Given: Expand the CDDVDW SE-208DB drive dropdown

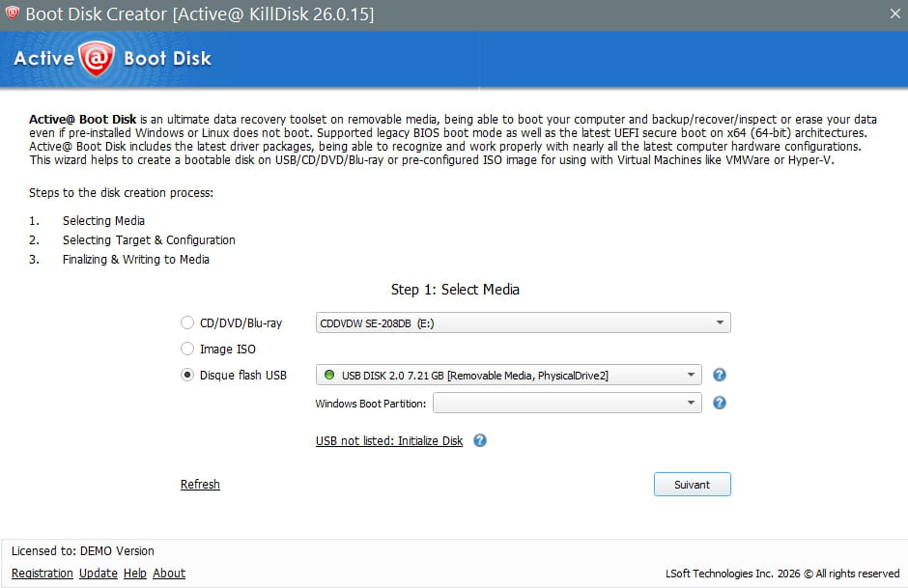Looking at the screenshot, I should pos(720,323).
